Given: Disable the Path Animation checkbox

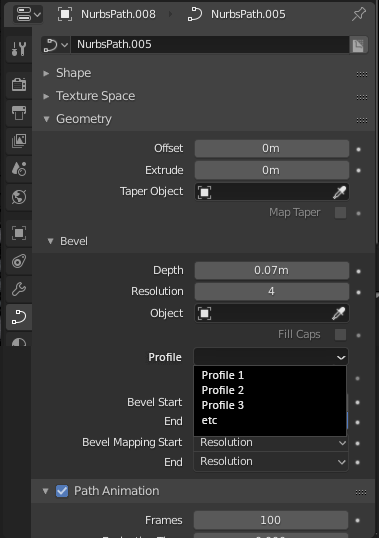Looking at the screenshot, I should point(62,491).
